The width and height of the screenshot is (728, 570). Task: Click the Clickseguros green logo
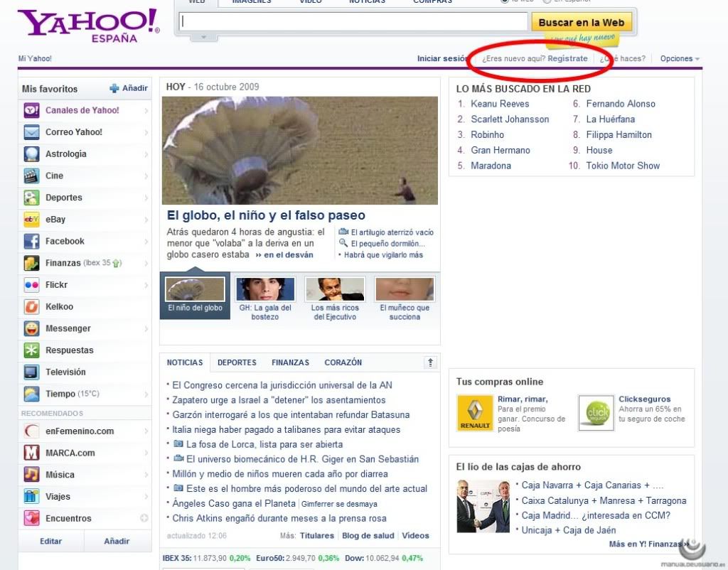click(x=596, y=413)
